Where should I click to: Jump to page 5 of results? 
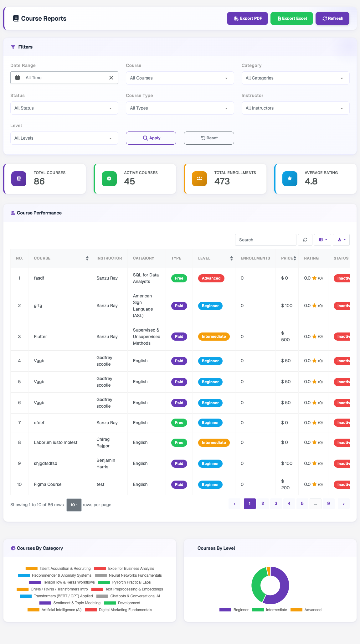pos(302,504)
